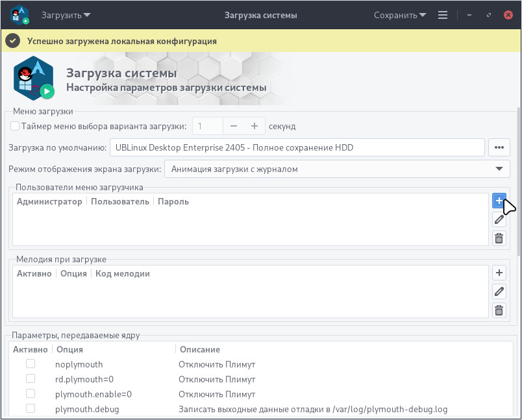Enable the noplymouth kernel option

point(31,364)
